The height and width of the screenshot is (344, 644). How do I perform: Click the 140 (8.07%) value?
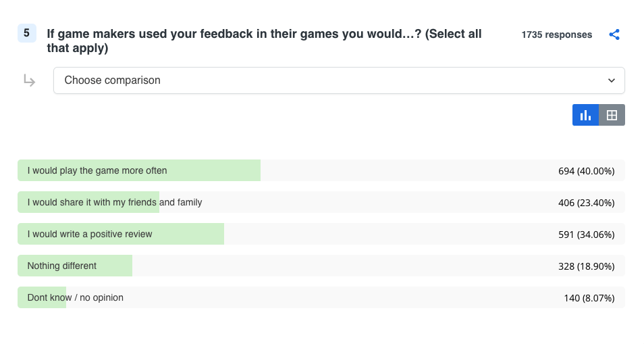coord(589,298)
